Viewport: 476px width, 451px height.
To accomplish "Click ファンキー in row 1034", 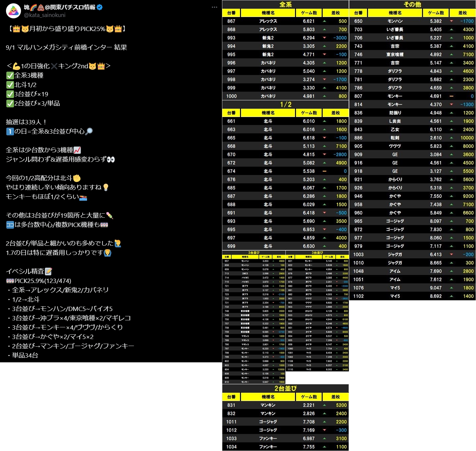I will click(268, 447).
